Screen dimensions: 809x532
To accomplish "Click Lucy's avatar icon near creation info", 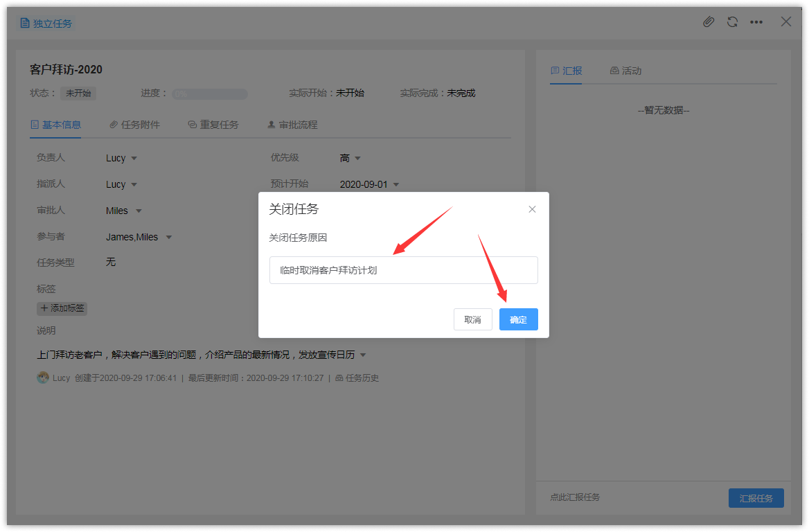I will [43, 378].
